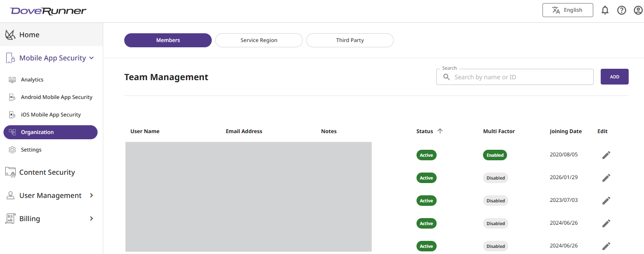This screenshot has width=644, height=254.
Task: Click the pencil icon for the 2023/07/03 row
Action: (x=606, y=201)
